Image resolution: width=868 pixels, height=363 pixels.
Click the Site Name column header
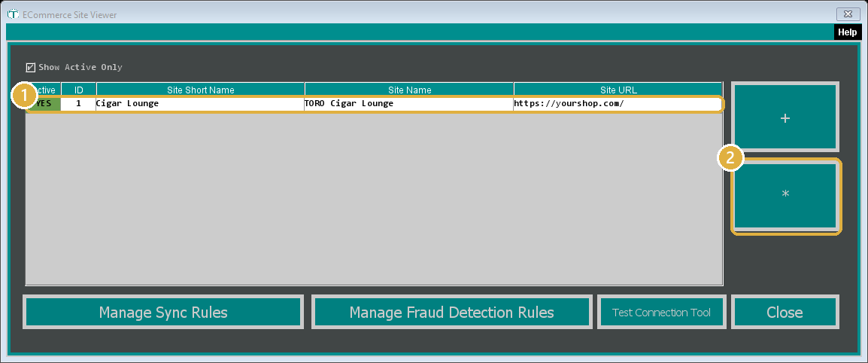[x=409, y=90]
